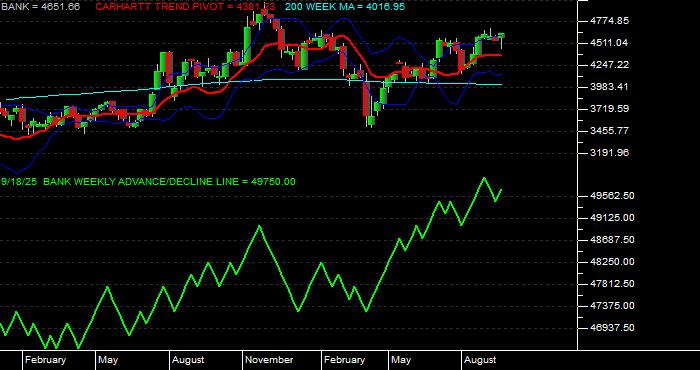The image size is (700, 370).
Task: Click the 48687.50 axis value
Action: tap(612, 240)
